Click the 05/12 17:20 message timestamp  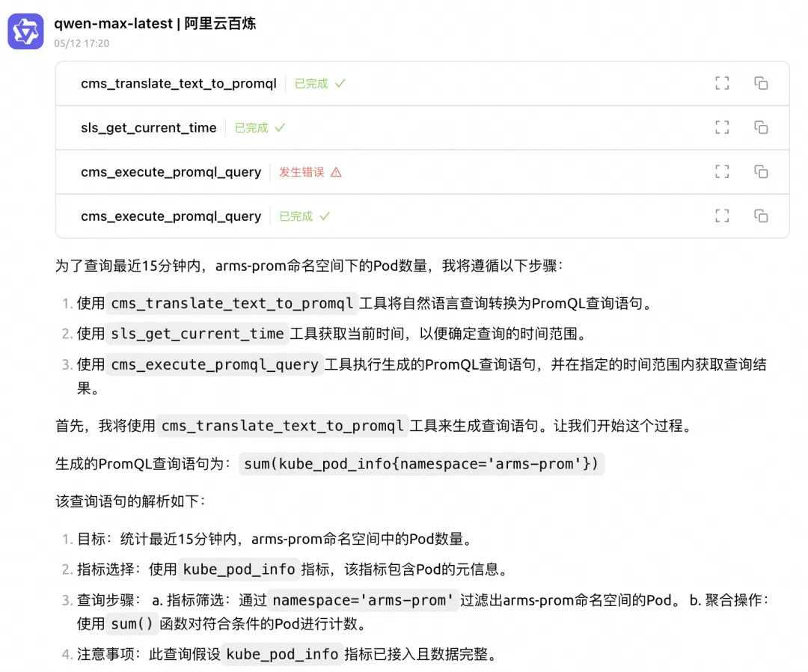tap(82, 43)
